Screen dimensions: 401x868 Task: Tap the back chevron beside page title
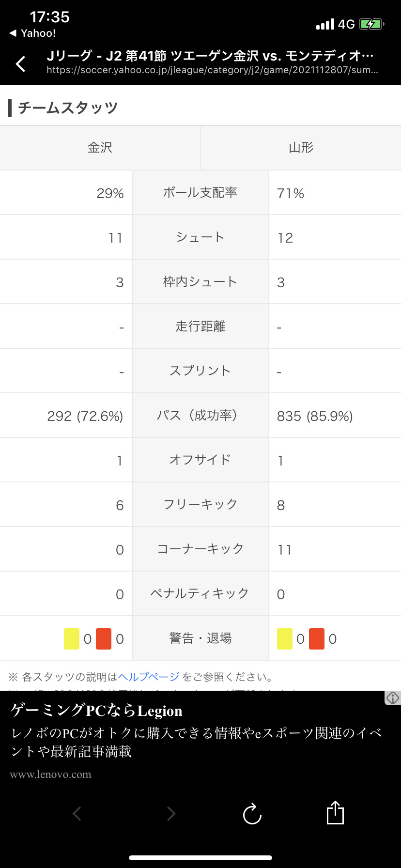[x=20, y=63]
